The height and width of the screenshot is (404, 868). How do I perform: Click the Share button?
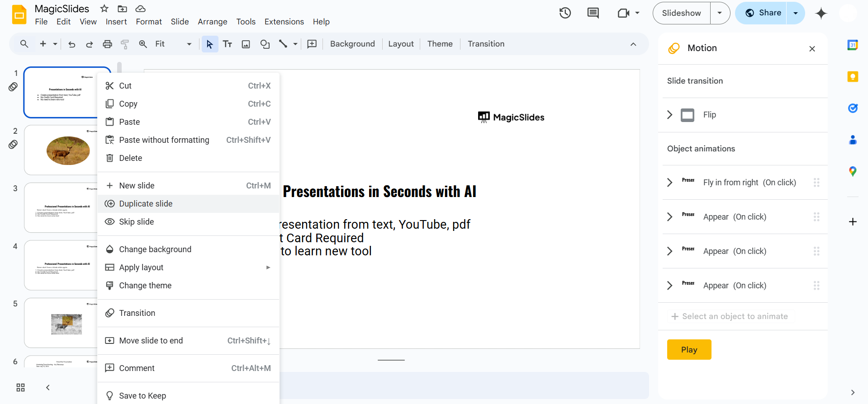(763, 13)
